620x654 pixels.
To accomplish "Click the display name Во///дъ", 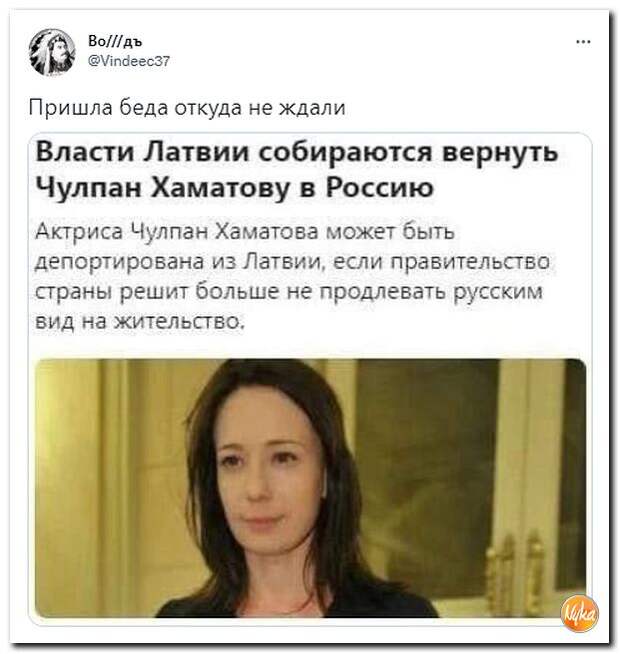I will coord(116,41).
